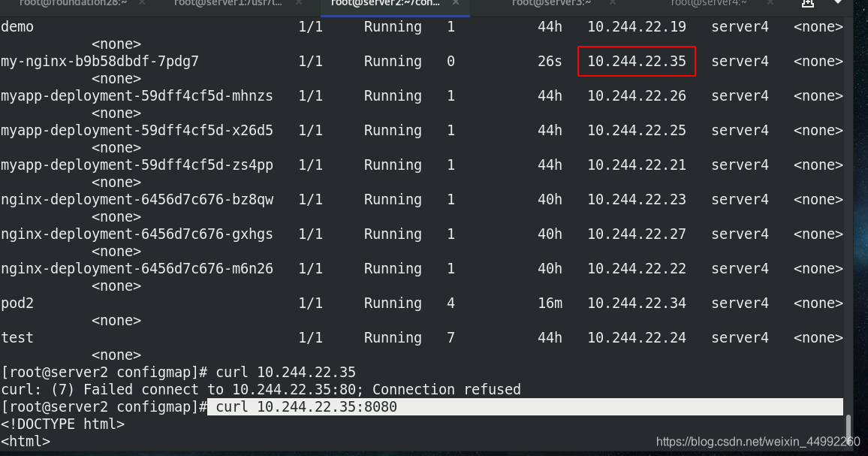This screenshot has height=456, width=868.
Task: Click the IP address 10.244.22.26
Action: point(637,96)
